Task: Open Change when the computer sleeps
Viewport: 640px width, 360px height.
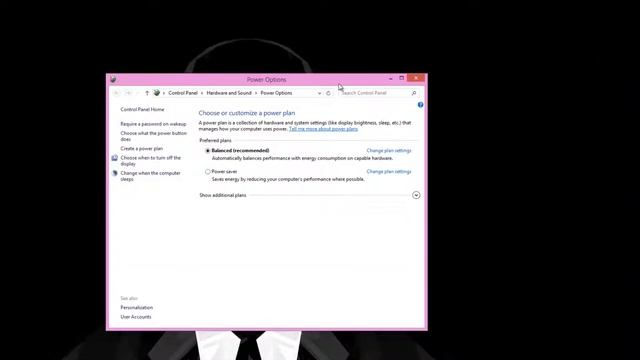Action: [x=151, y=176]
